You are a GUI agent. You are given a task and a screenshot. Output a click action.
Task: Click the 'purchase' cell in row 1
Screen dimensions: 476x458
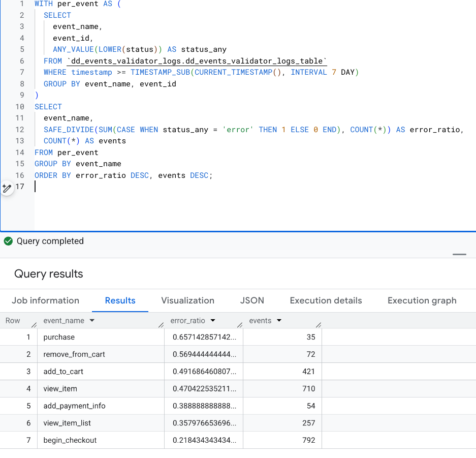coord(101,337)
